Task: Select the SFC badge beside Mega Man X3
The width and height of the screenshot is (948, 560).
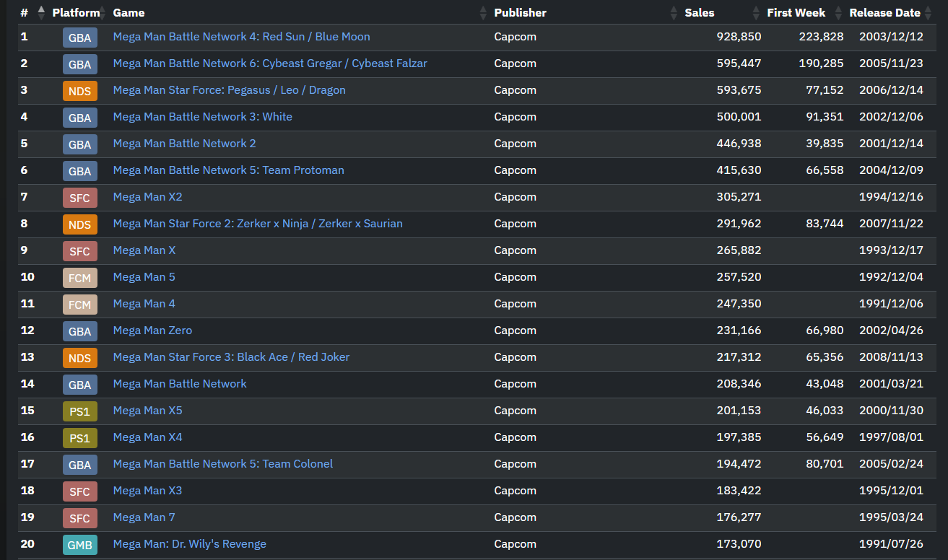Action: (80, 491)
